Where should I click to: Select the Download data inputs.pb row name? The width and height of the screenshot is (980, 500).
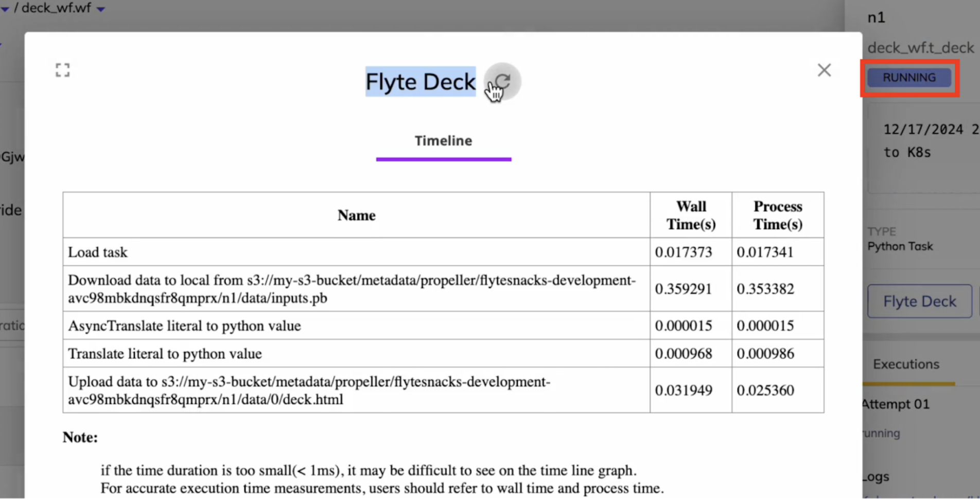click(352, 289)
